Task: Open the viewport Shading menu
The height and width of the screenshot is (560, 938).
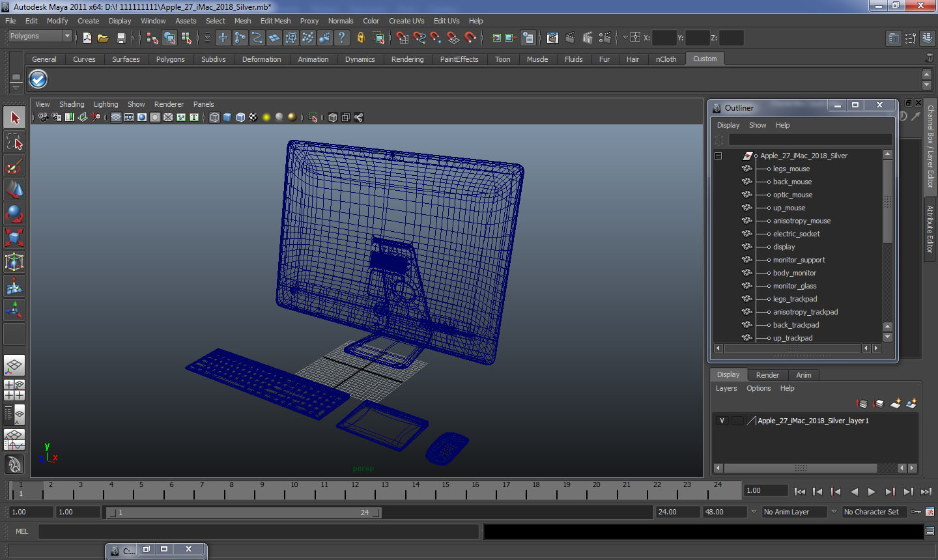Action: coord(72,104)
